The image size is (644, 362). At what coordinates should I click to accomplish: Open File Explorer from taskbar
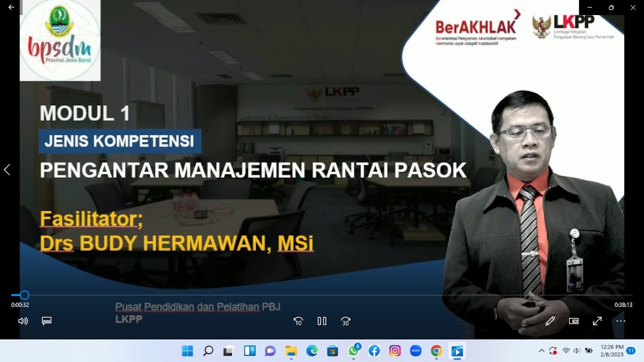pos(291,351)
